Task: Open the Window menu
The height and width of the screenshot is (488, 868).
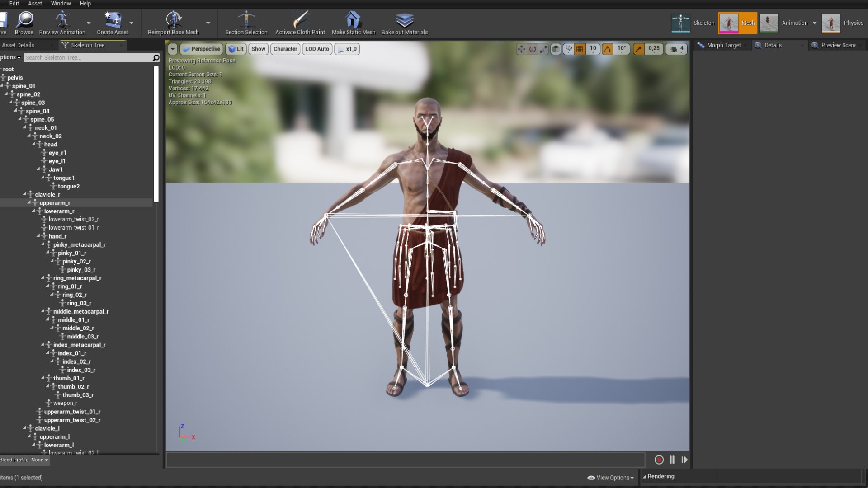Action: point(61,4)
